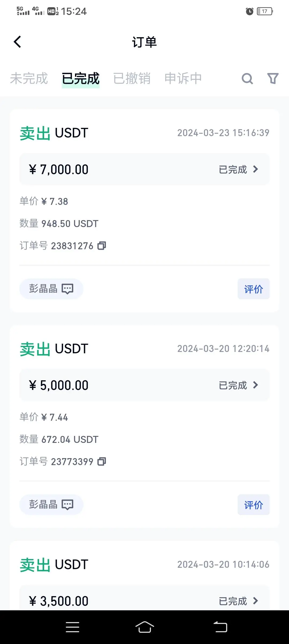Copy order number 23831276 with copy icon
The width and height of the screenshot is (289, 644).
pyautogui.click(x=102, y=246)
